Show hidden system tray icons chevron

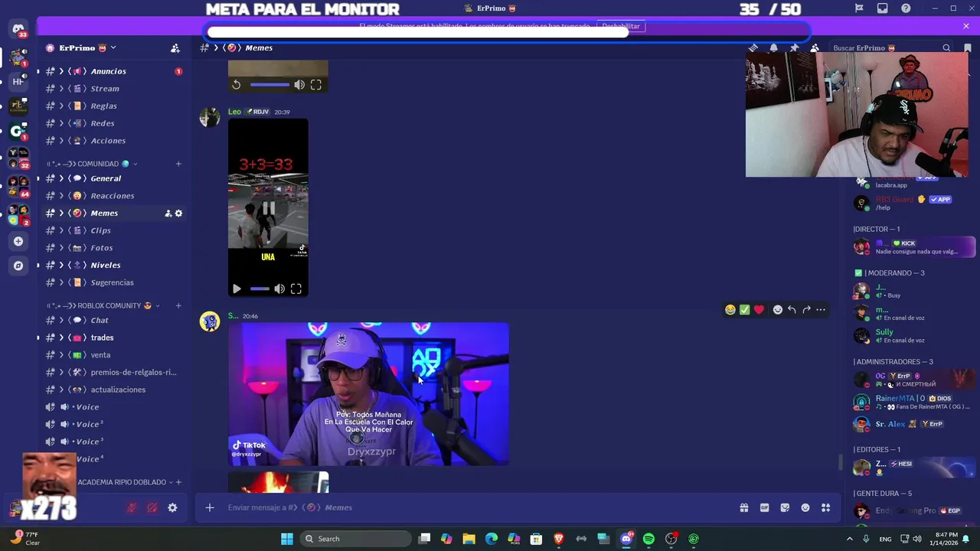click(x=849, y=539)
